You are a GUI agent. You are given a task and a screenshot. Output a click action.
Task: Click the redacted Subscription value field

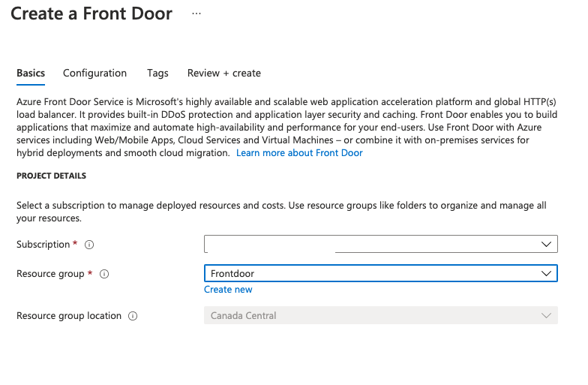270,245
